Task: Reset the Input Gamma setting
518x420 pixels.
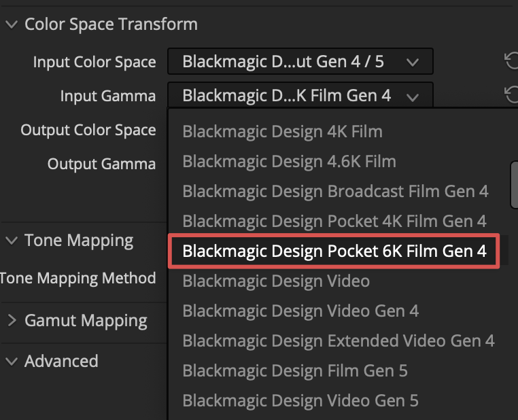Action: click(x=511, y=94)
